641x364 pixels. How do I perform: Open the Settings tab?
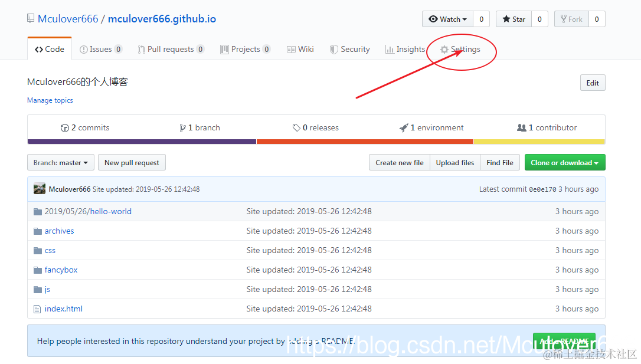460,50
